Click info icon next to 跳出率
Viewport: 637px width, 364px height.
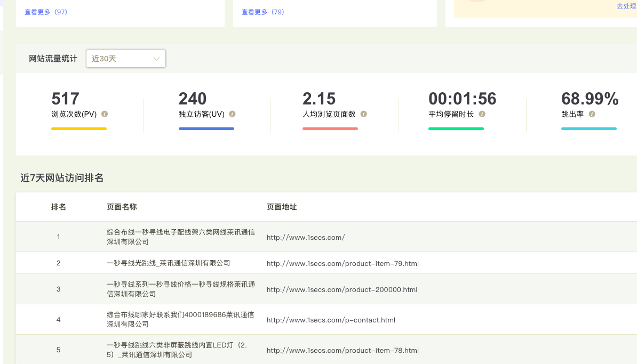click(x=592, y=114)
